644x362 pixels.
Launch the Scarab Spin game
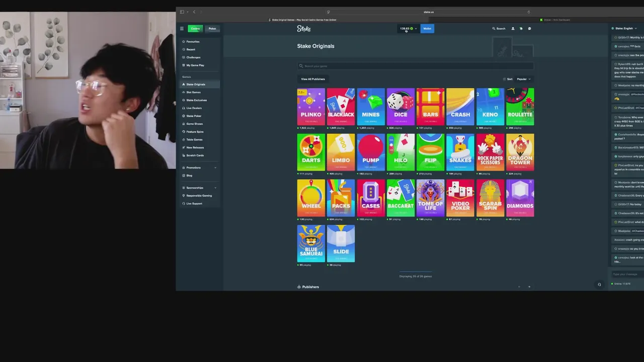click(490, 198)
